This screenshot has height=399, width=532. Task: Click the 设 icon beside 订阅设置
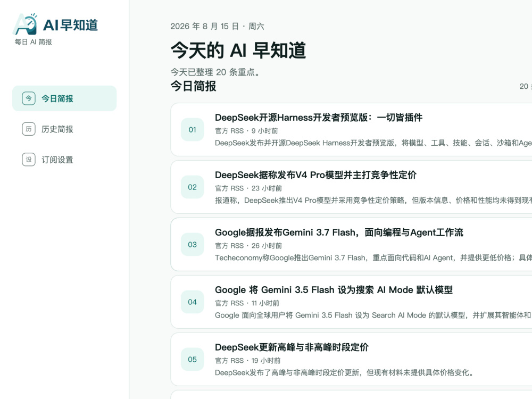pos(29,160)
